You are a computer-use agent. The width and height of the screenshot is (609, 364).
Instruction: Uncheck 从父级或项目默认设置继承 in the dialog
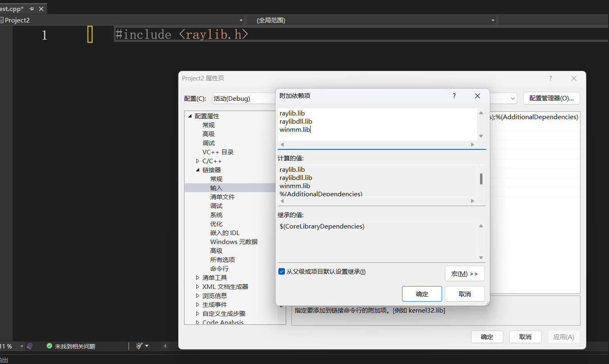click(x=281, y=271)
